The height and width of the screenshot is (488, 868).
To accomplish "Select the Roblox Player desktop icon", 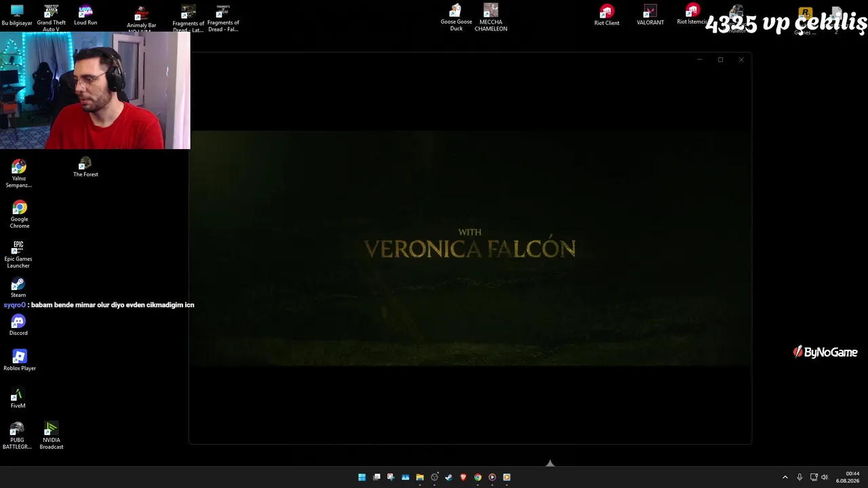I will 20,361.
